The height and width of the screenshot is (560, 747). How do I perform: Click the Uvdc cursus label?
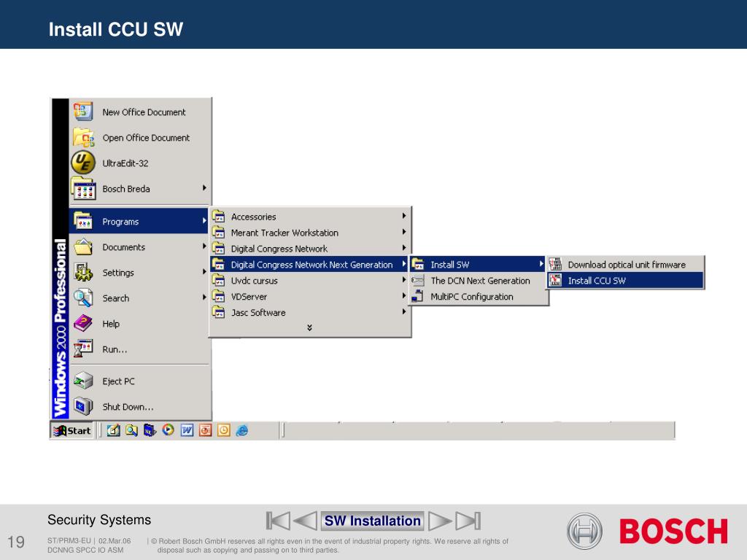[x=254, y=281]
